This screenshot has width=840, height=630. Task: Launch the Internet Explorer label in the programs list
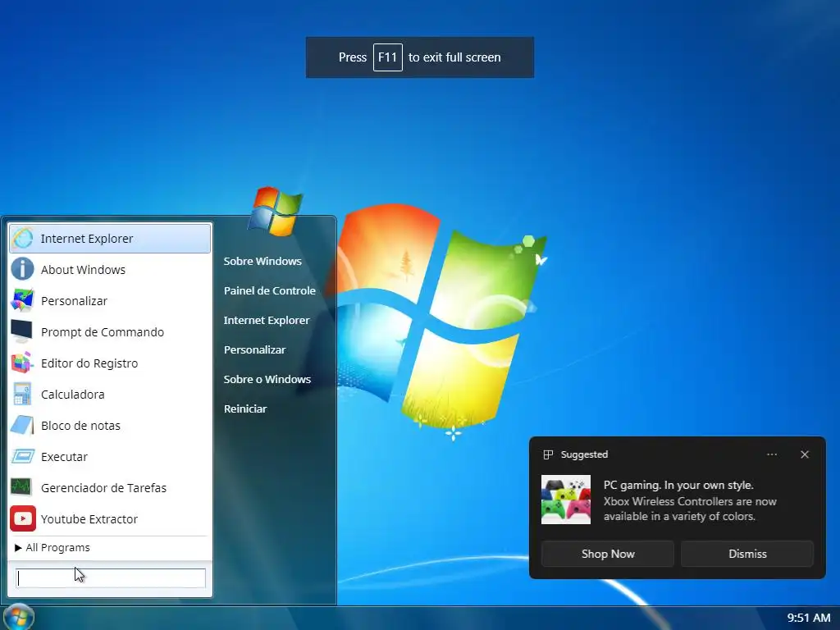(87, 239)
